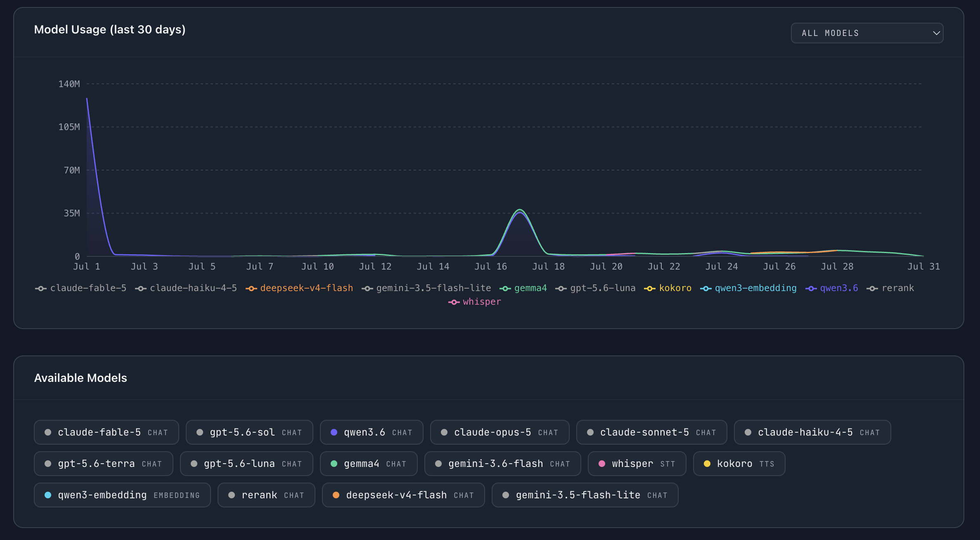Click the Jul 16 x-axis label

click(x=490, y=266)
